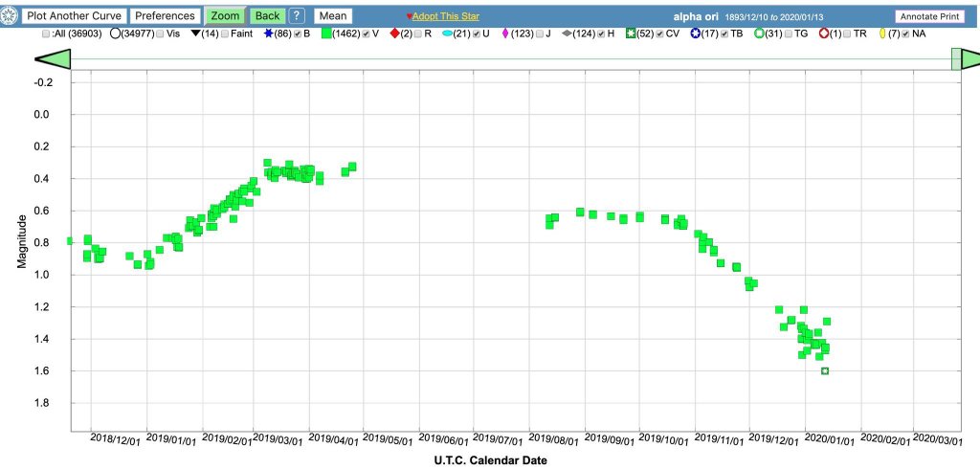The width and height of the screenshot is (980, 470).
Task: Click the green square V band icon
Action: pos(326,34)
